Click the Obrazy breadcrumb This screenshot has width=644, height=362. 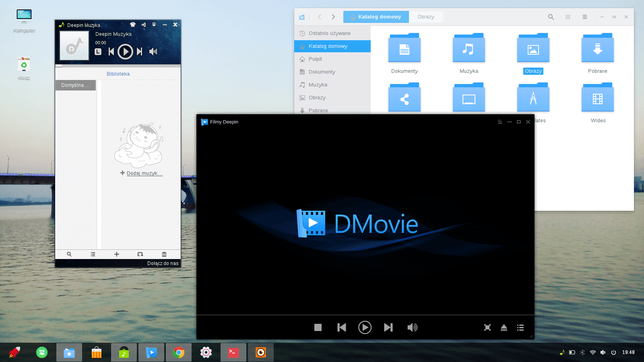426,17
